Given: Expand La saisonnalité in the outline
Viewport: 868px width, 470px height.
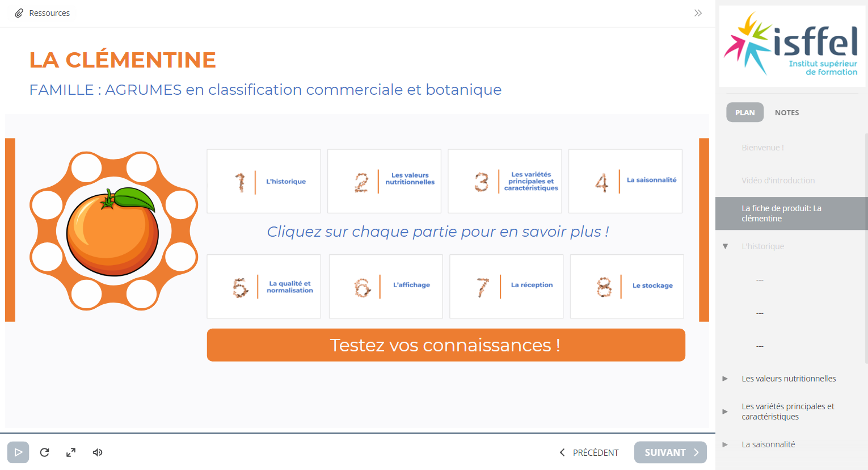Looking at the screenshot, I should pos(726,444).
